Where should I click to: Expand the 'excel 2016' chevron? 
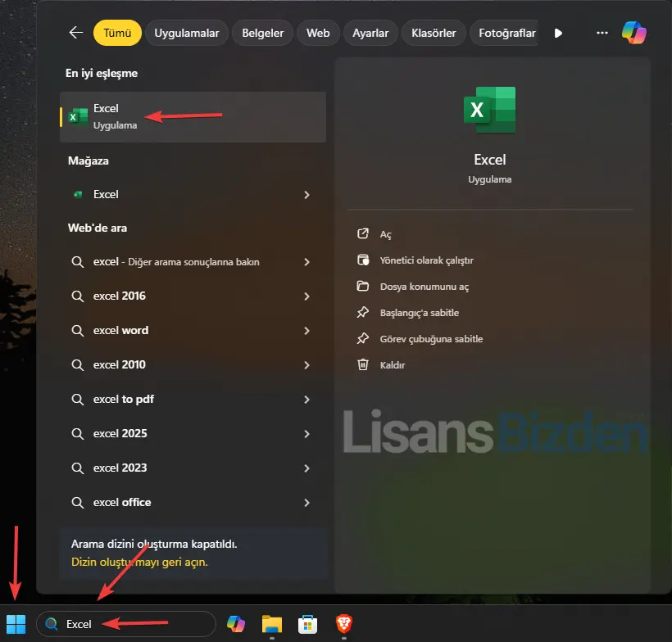click(x=306, y=296)
